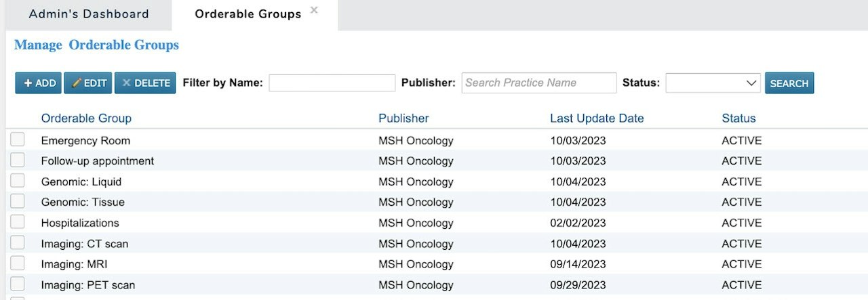Click the Genomic: Liquid group name
Image resolution: width=868 pixels, height=300 pixels.
81,181
